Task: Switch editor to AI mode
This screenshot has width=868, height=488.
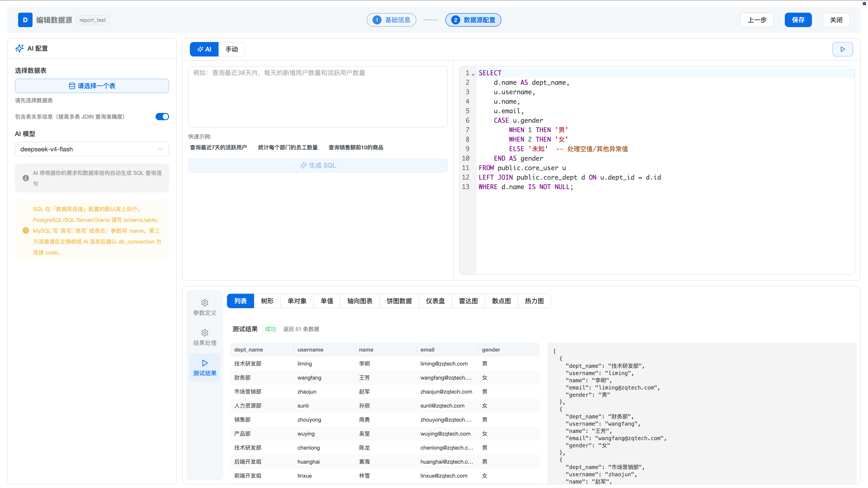Action: click(x=204, y=49)
